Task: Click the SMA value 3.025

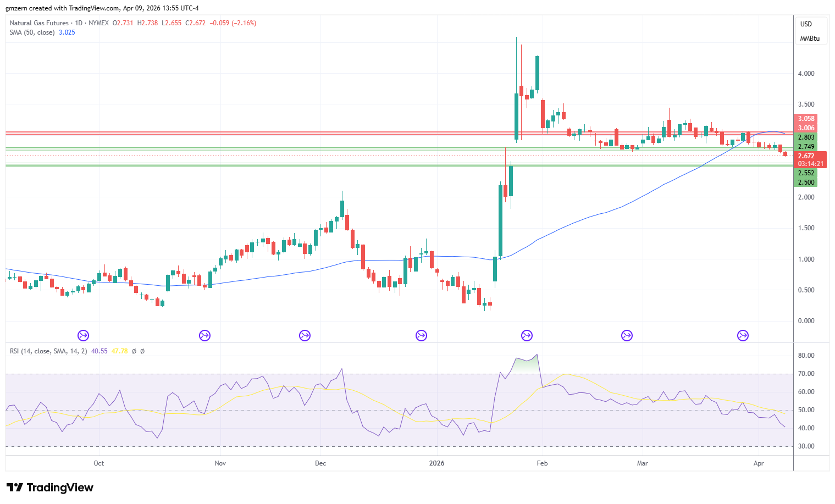Action: pos(67,32)
